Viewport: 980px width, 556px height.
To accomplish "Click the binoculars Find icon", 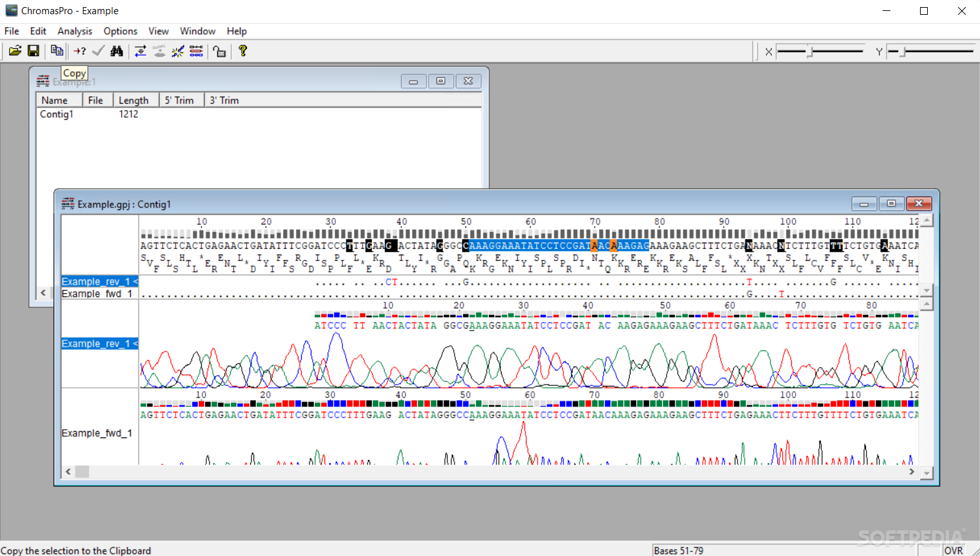I will (117, 51).
